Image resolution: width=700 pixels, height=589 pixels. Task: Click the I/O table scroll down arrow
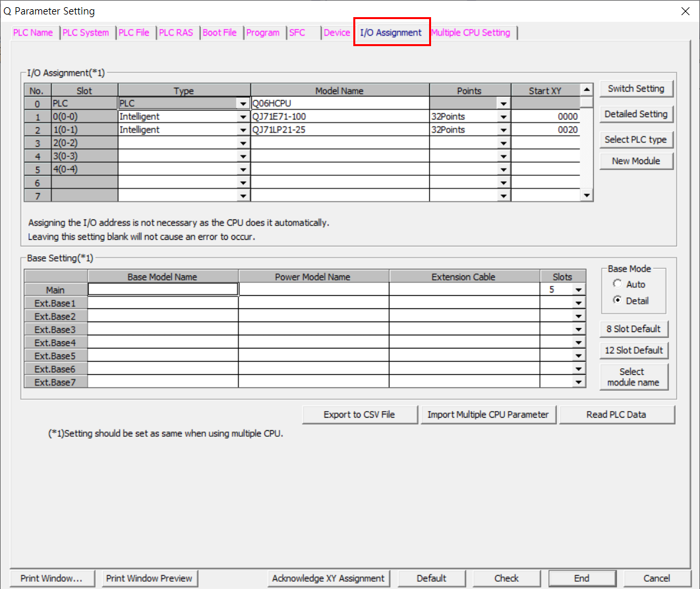[x=587, y=196]
